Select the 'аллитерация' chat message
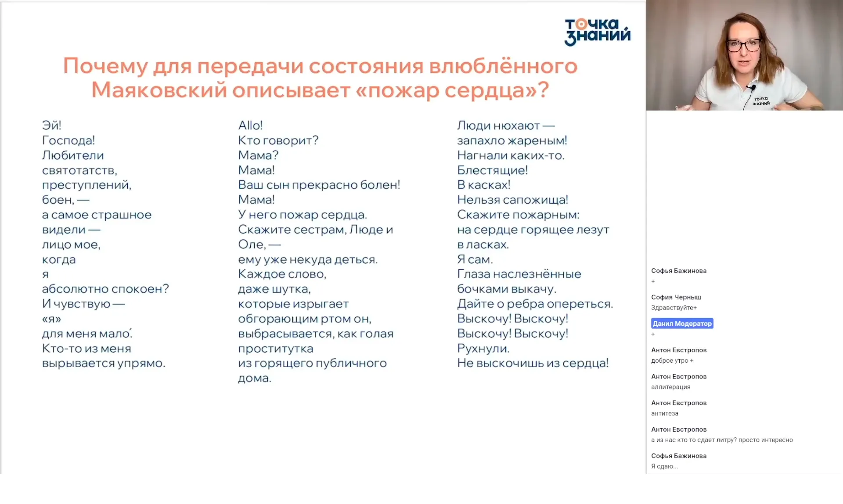 coord(671,387)
